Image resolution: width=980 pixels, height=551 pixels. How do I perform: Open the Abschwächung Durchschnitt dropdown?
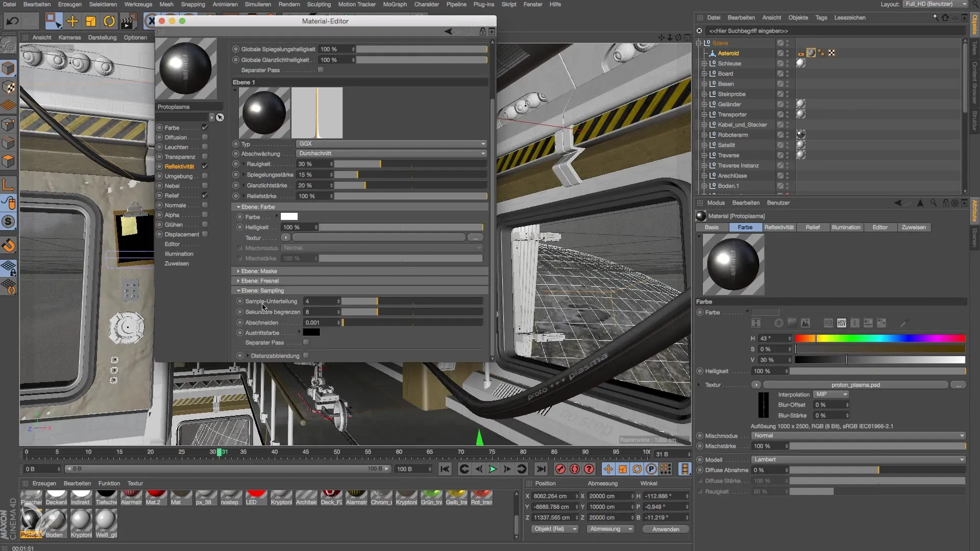tap(391, 154)
